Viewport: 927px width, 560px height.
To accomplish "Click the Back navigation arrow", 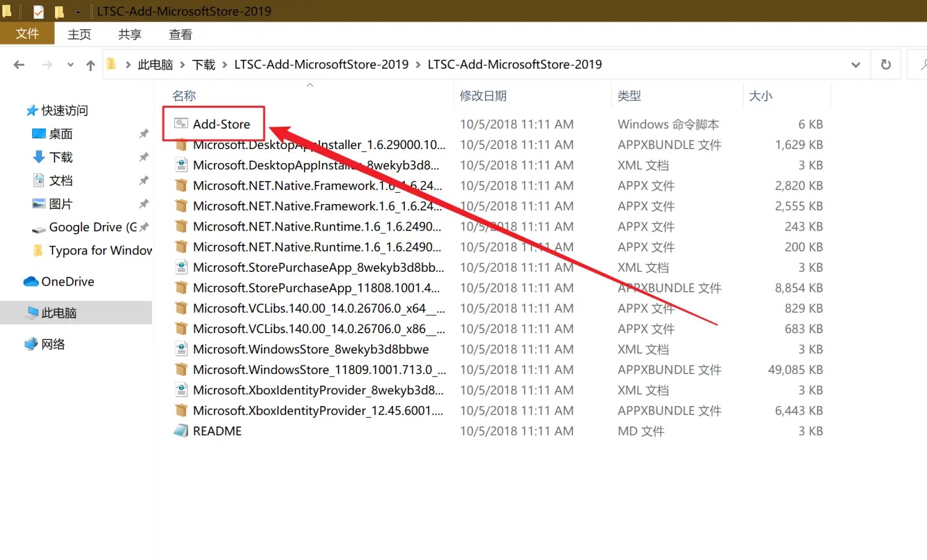I will pyautogui.click(x=19, y=65).
